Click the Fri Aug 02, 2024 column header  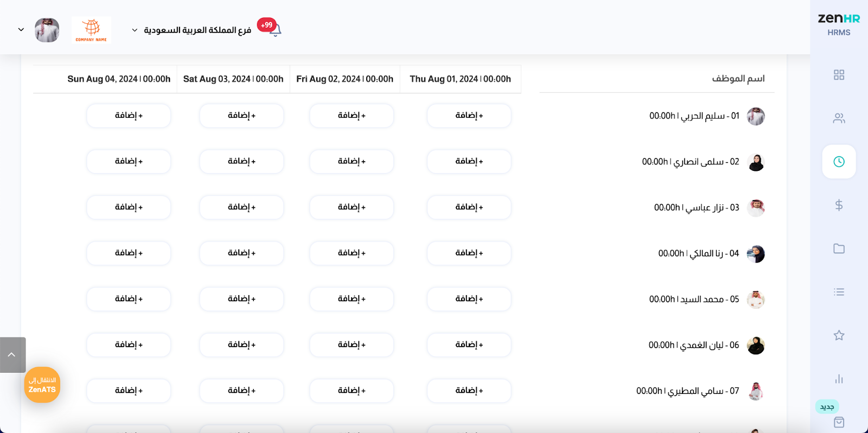pos(345,79)
